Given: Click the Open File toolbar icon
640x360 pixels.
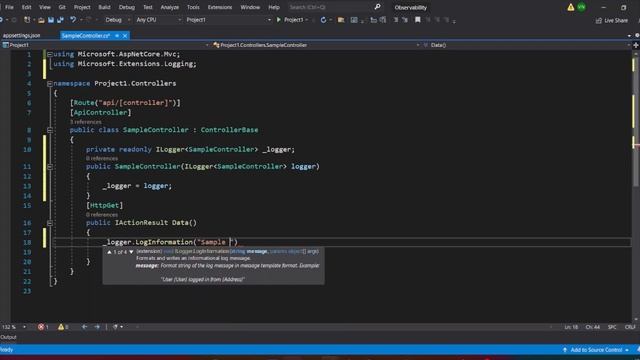Looking at the screenshot, I should click(x=41, y=20).
